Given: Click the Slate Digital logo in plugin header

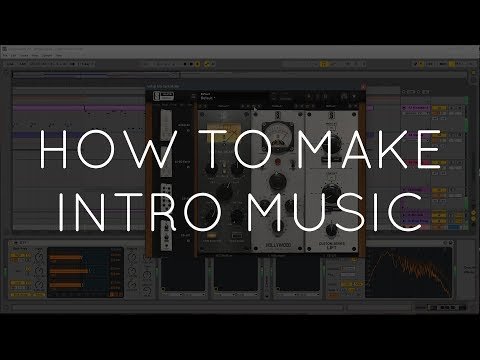Looking at the screenshot, I should click(x=163, y=96).
